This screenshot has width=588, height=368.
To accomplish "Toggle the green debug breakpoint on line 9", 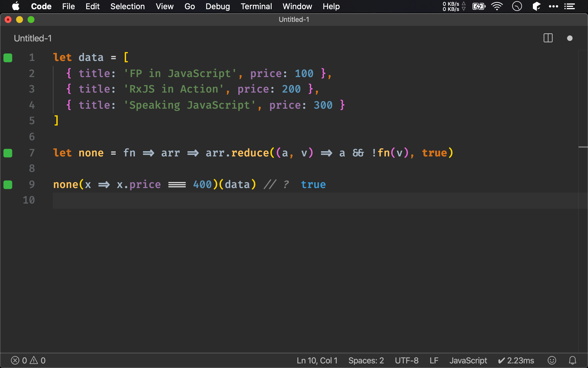I will [8, 184].
